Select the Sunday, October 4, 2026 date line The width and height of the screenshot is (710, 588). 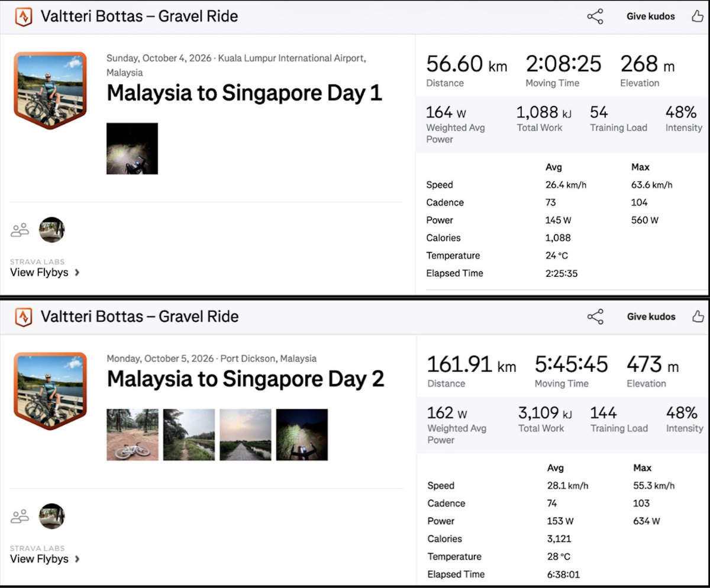236,65
